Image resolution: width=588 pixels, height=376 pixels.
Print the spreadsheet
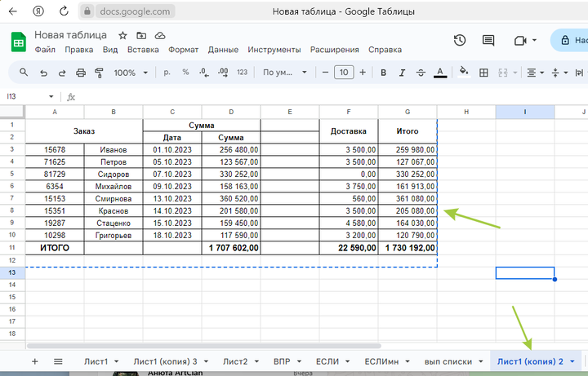pyautogui.click(x=81, y=73)
